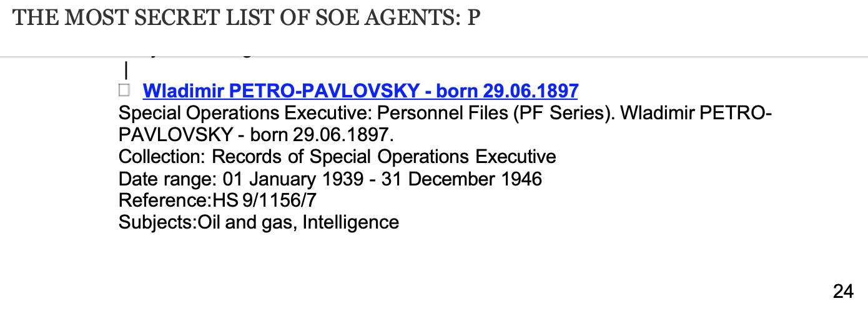Click the vertical bar above the checkbox

(126, 69)
